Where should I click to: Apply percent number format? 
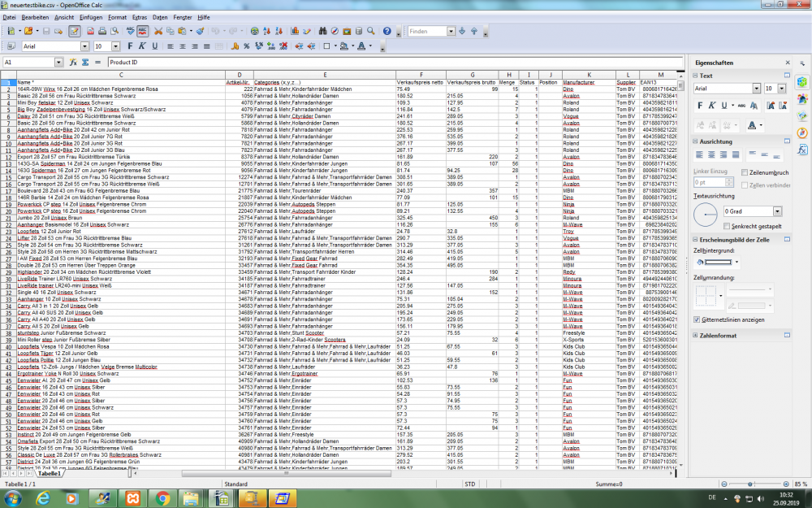[246, 47]
